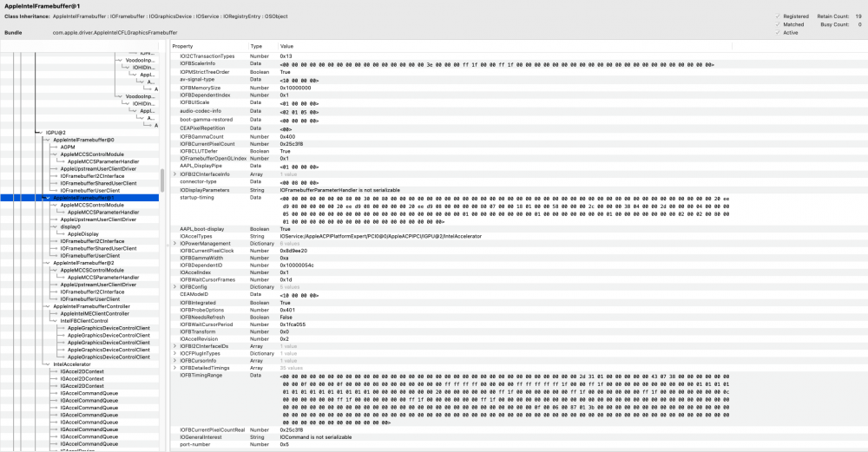Select AppleIntelMEClientController in the tree

(95, 314)
